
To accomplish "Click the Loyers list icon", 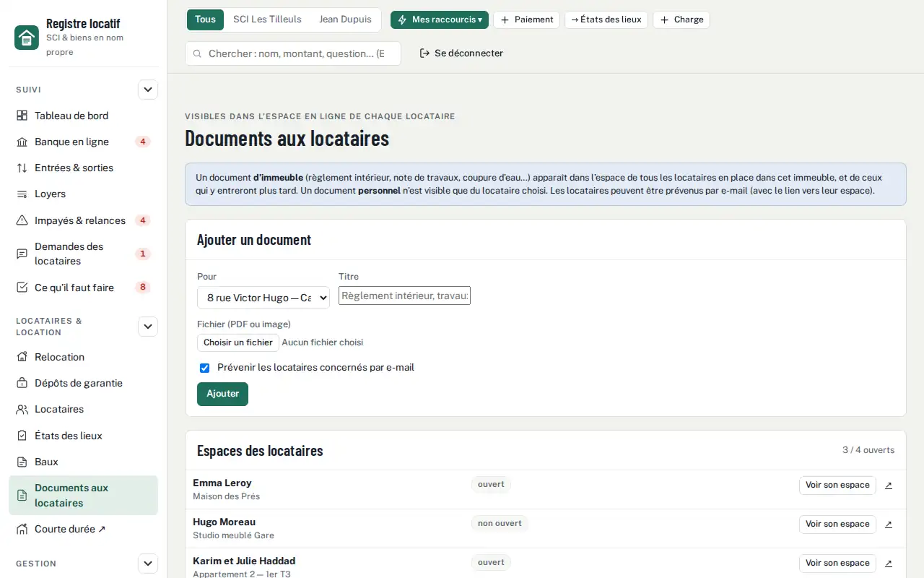I will tap(22, 194).
